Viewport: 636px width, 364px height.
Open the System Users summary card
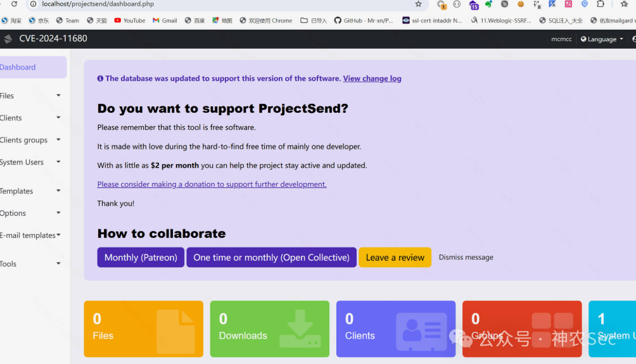(613, 329)
